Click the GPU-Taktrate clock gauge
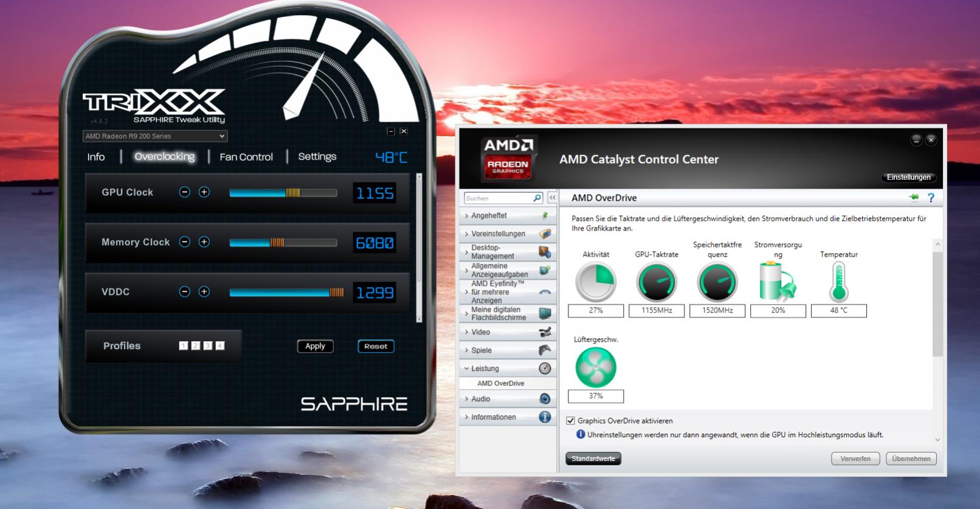Image resolution: width=980 pixels, height=509 pixels. point(657,282)
